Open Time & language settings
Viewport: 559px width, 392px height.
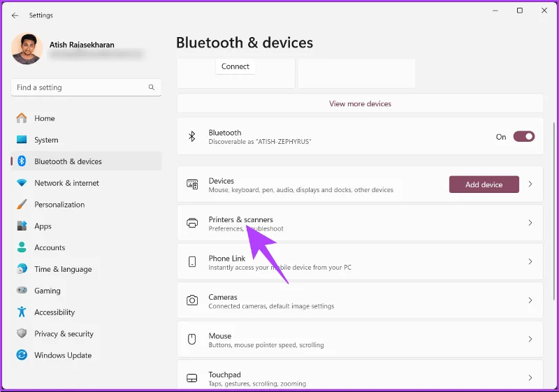point(86,270)
